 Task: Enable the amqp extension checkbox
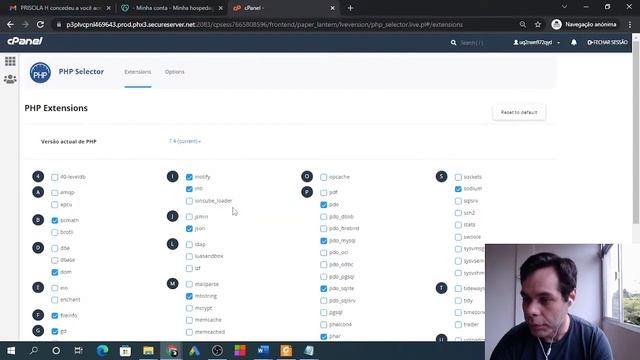[55, 193]
